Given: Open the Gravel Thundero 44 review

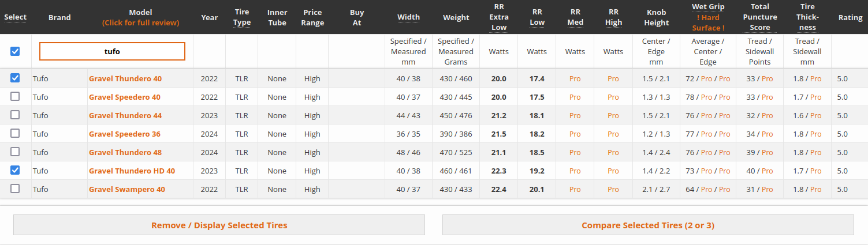Looking at the screenshot, I should tap(125, 115).
